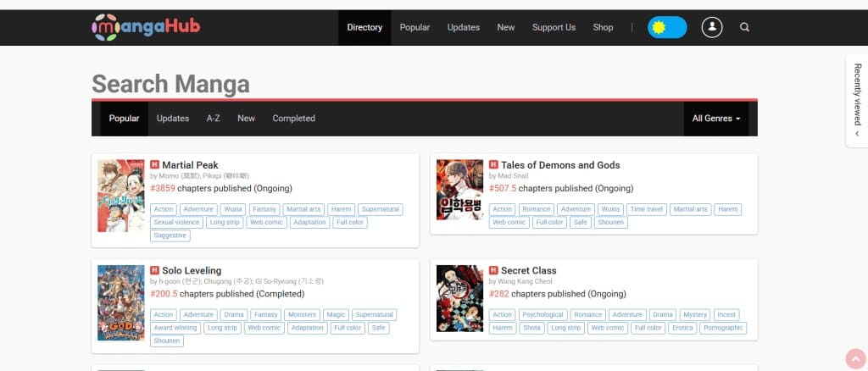This screenshot has height=371, width=868.
Task: Click the red badge beside Secret Class
Action: click(x=493, y=271)
